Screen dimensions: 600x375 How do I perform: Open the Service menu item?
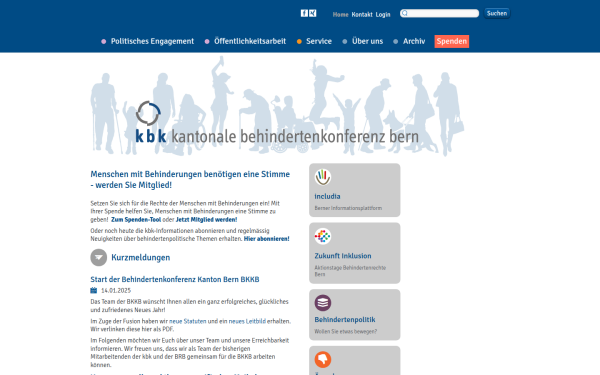coord(319,41)
